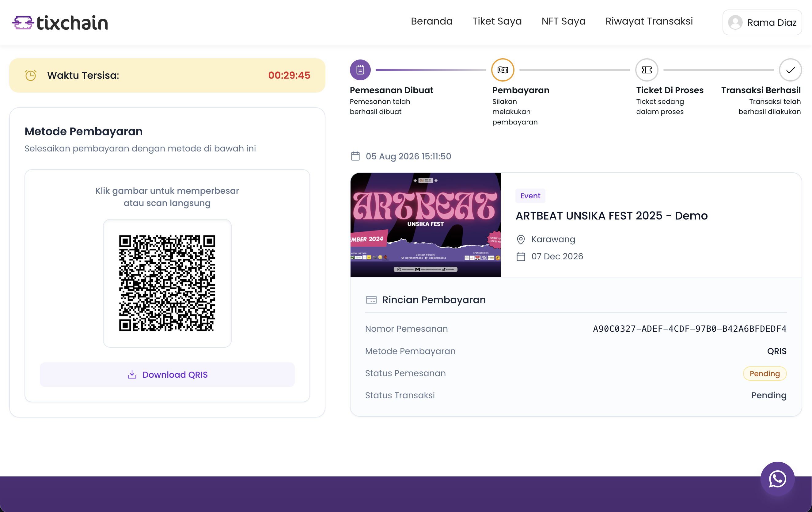Click the Status Pemesanan label
This screenshot has width=812, height=512.
tap(405, 374)
